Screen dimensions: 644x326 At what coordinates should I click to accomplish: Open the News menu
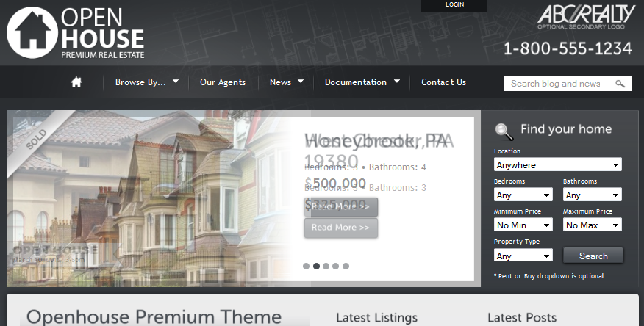(281, 82)
